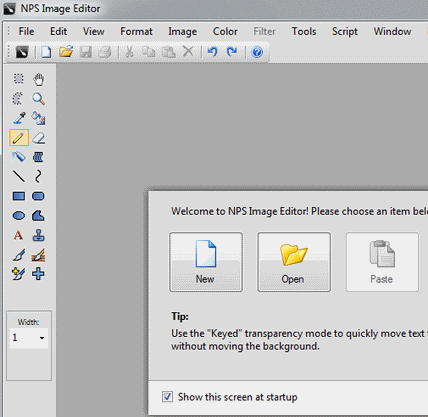The height and width of the screenshot is (417, 428).
Task: Select the Zoom magnifier tool
Action: (38, 99)
